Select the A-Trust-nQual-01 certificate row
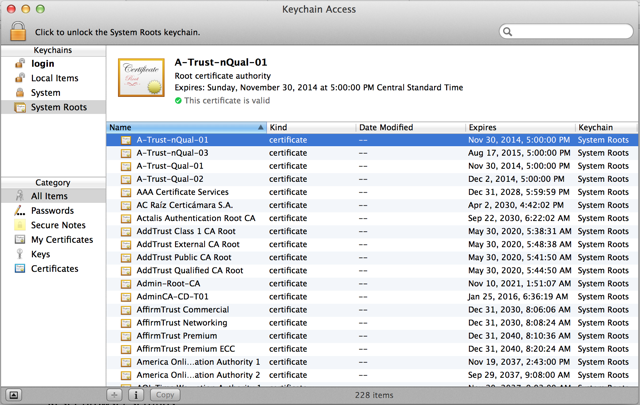This screenshot has width=640, height=405. [372, 140]
